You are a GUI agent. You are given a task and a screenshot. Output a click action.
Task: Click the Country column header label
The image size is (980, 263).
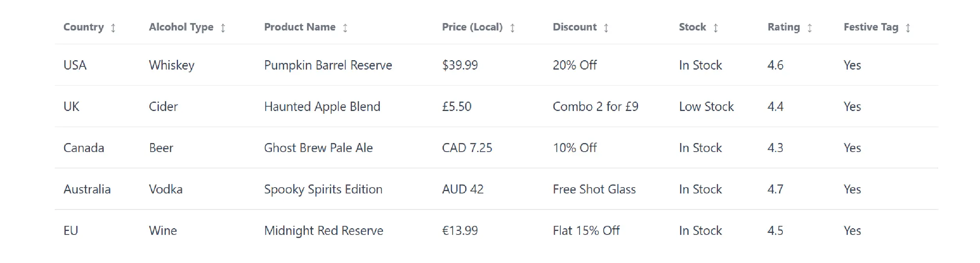(84, 27)
